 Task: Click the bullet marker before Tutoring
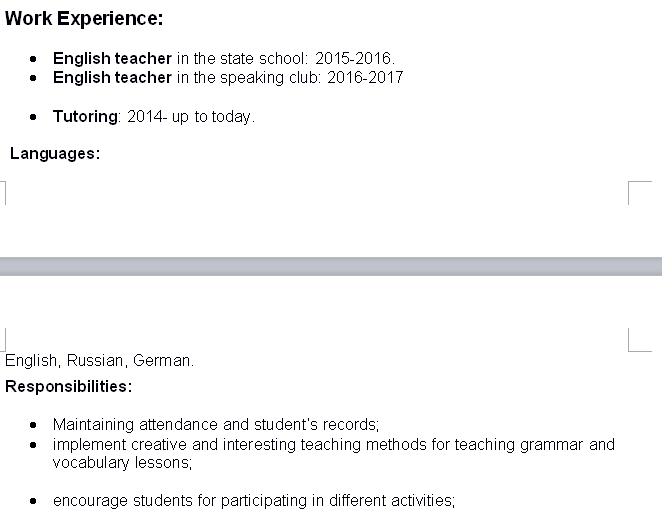click(x=33, y=117)
